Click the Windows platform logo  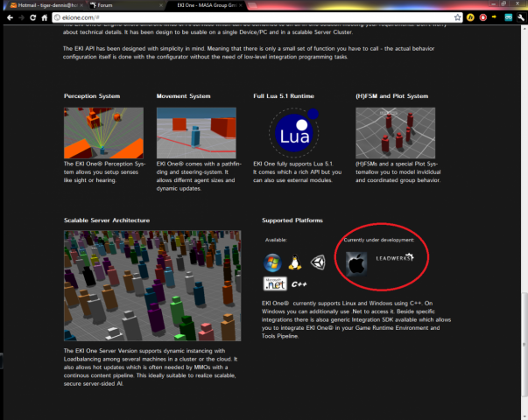point(273,262)
